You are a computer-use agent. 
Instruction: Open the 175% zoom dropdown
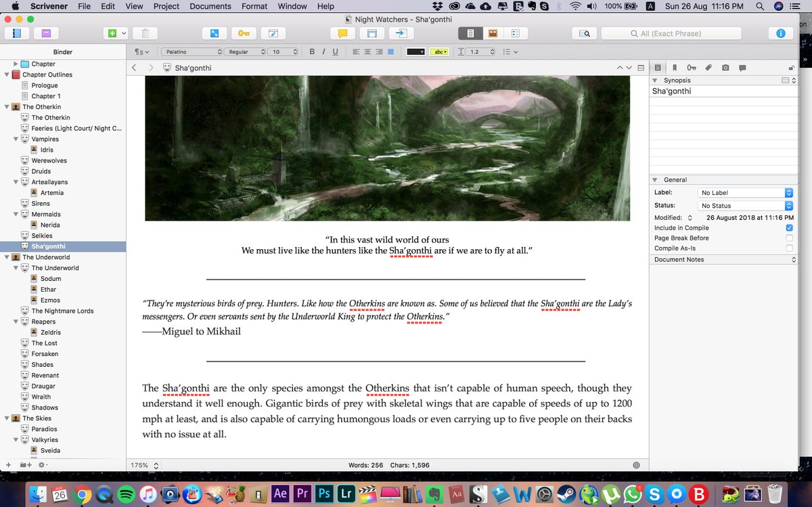click(x=145, y=465)
